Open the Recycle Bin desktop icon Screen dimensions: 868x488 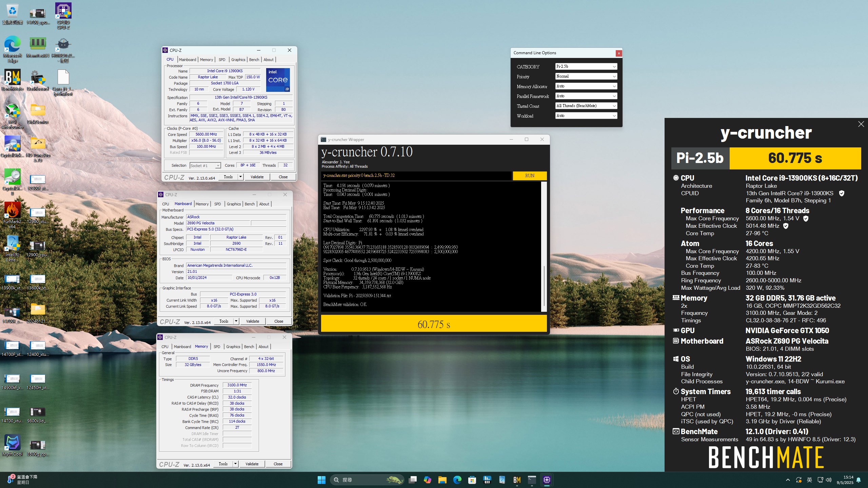[x=13, y=14]
